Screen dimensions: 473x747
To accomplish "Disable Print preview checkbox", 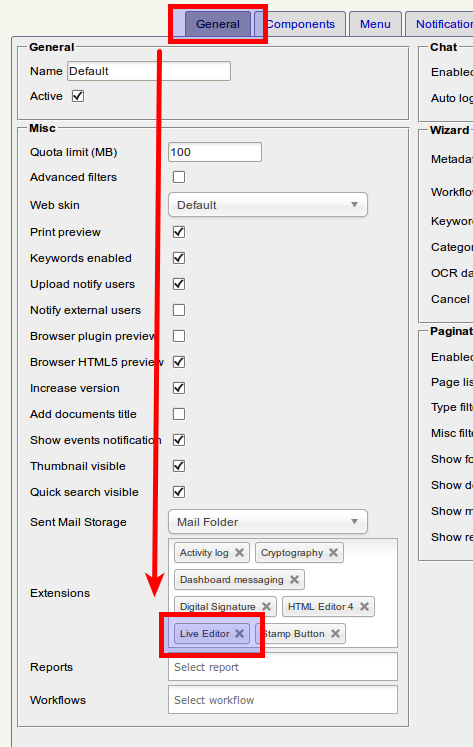I will 179,232.
